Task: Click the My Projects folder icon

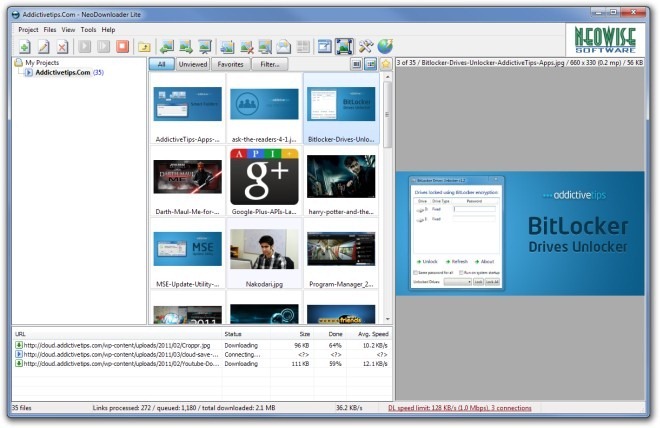Action: [x=19, y=62]
